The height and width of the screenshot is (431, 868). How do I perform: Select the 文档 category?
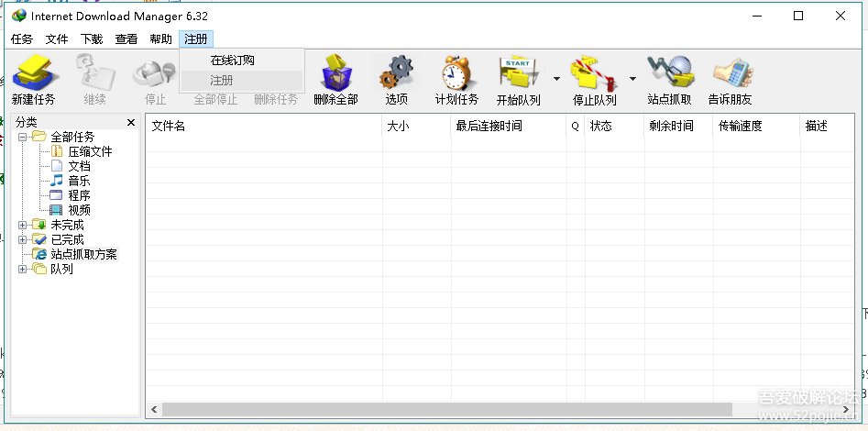click(79, 166)
